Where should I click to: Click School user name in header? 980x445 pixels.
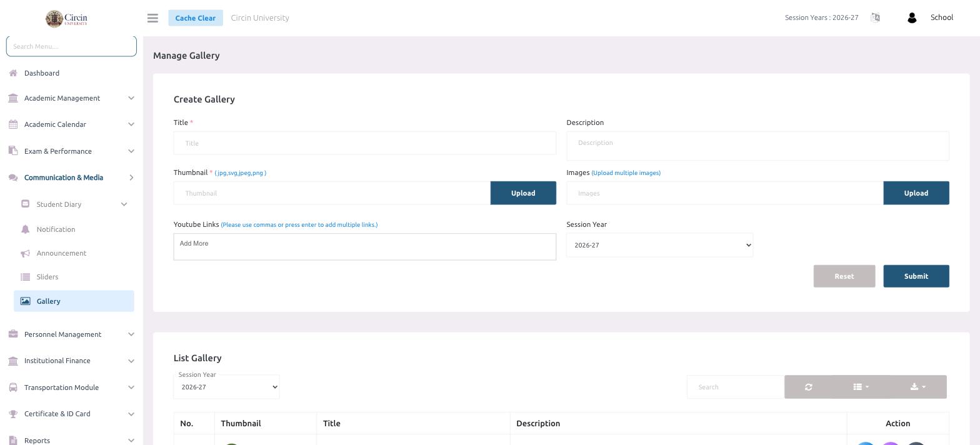click(x=942, y=17)
